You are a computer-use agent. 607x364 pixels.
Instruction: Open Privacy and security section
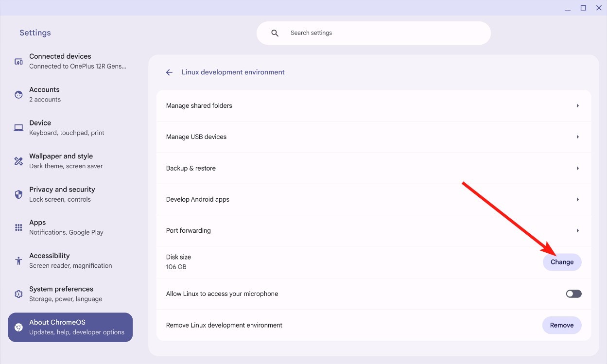[70, 194]
